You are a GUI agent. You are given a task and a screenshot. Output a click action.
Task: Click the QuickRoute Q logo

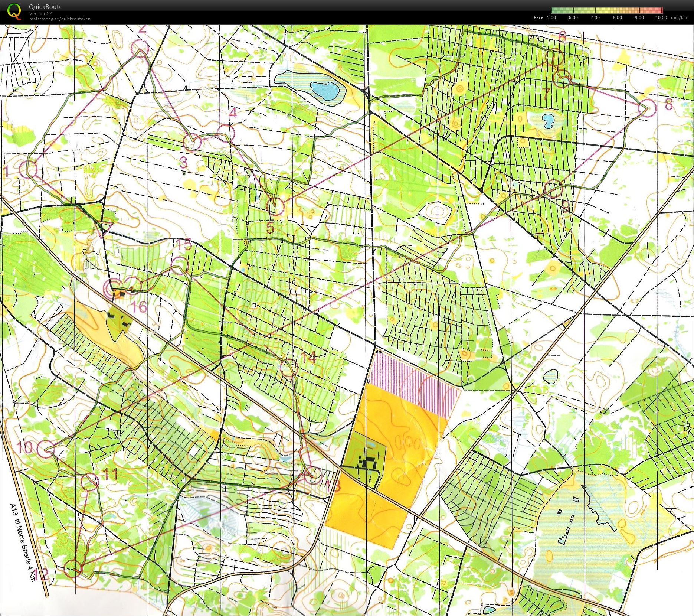pos(14,11)
